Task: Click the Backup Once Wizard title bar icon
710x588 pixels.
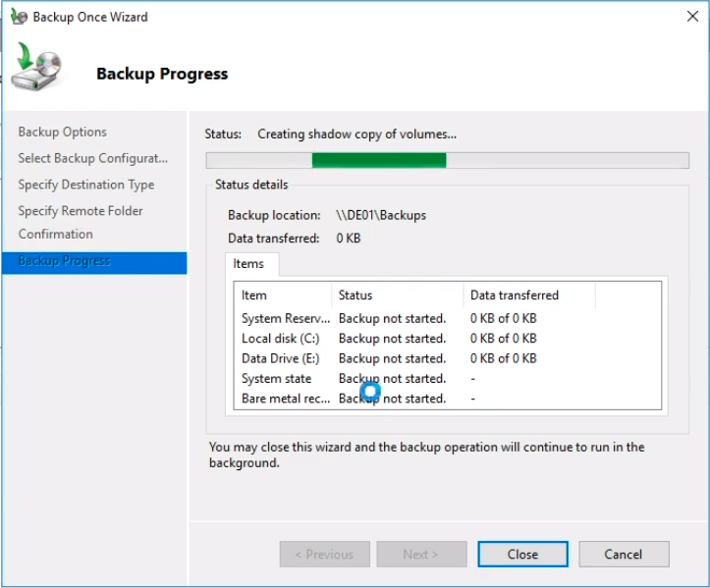Action: [19, 17]
